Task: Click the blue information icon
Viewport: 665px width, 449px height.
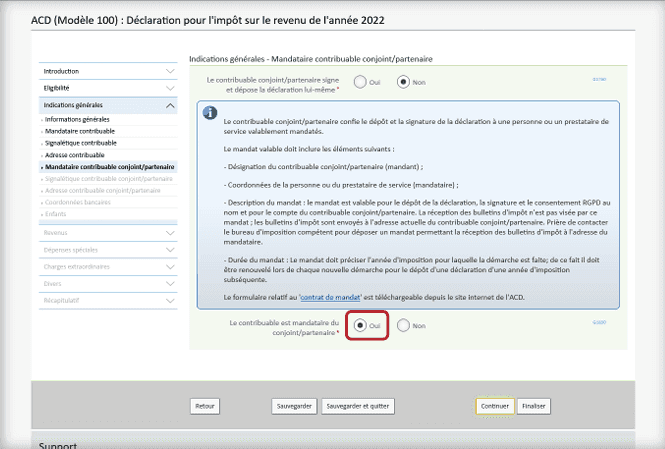Action: pos(210,112)
